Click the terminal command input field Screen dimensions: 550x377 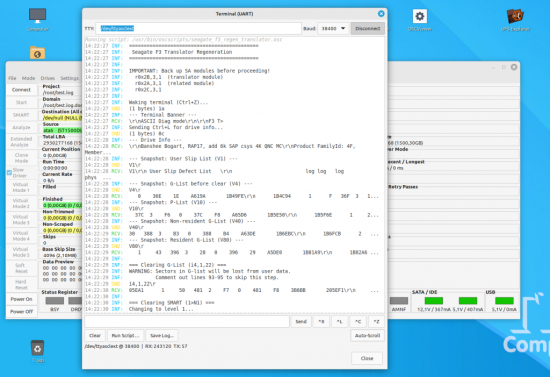(187, 321)
